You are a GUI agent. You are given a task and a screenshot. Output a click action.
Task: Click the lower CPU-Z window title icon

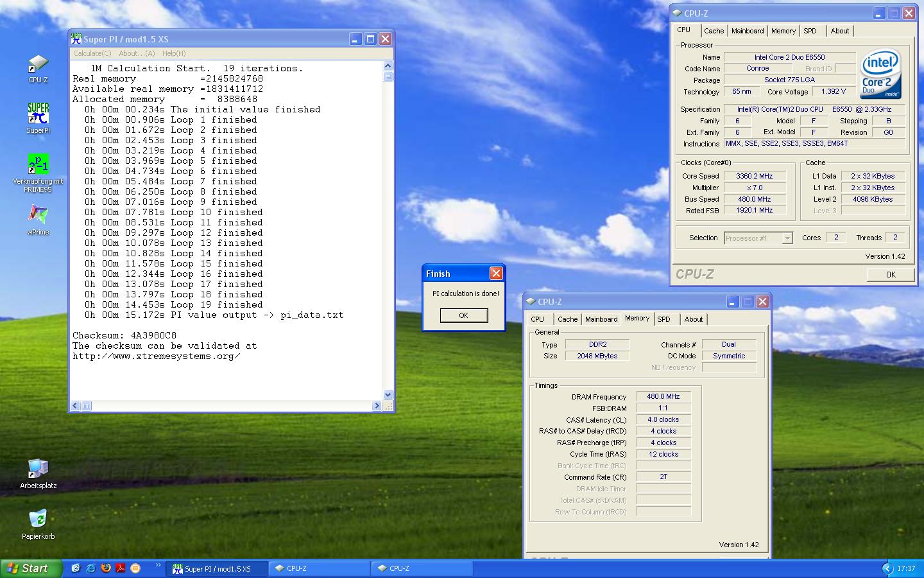(531, 302)
